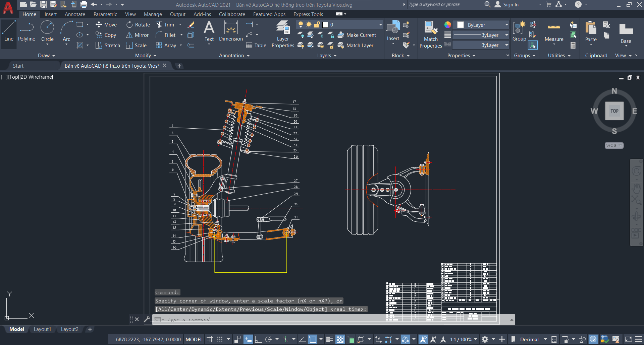Open the Decimal units dropdown
This screenshot has width=644, height=345.
[x=533, y=339]
